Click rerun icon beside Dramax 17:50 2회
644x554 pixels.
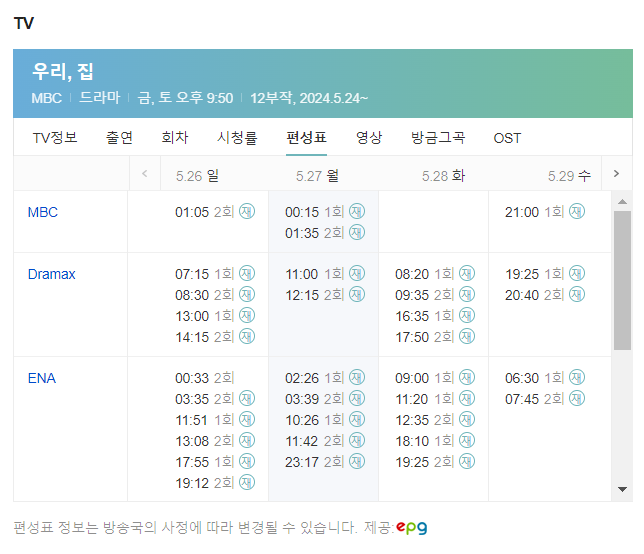coord(467,336)
